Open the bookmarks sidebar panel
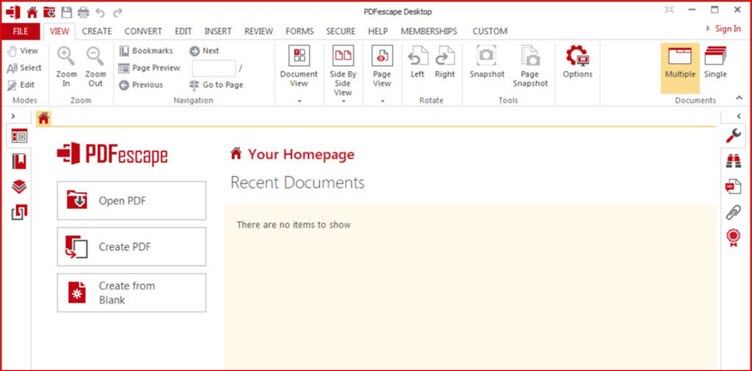The width and height of the screenshot is (752, 371). pyautogui.click(x=19, y=161)
